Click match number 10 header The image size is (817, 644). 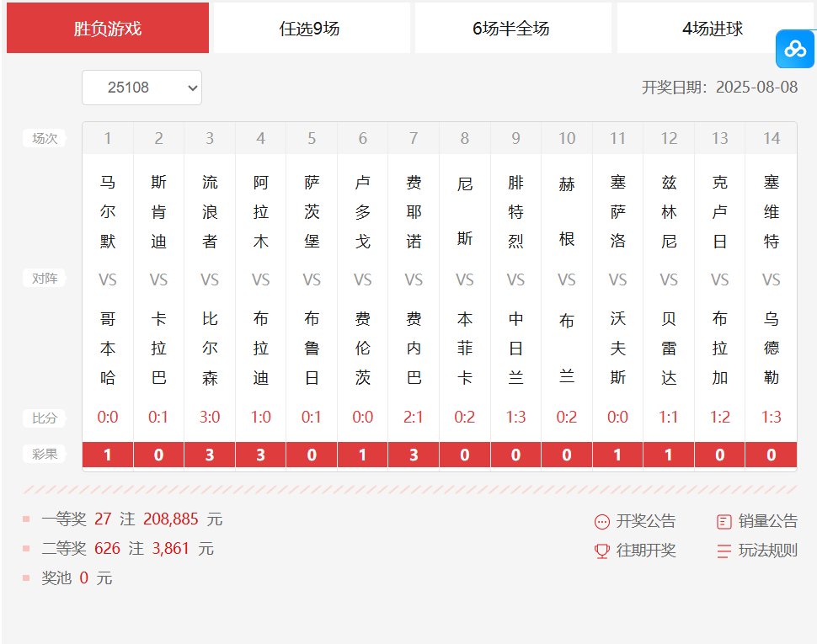567,139
